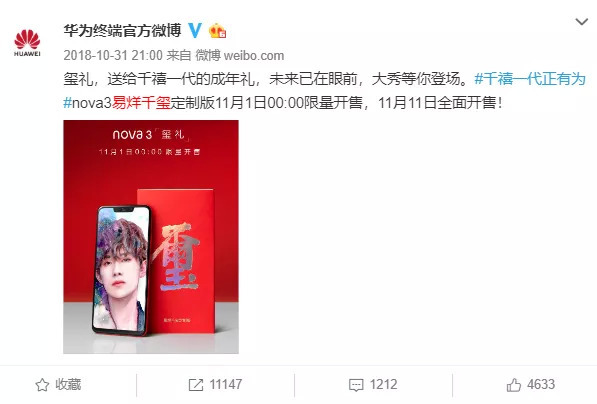Click the Huawei logo avatar
Image resolution: width=597 pixels, height=404 pixels.
pos(27,42)
